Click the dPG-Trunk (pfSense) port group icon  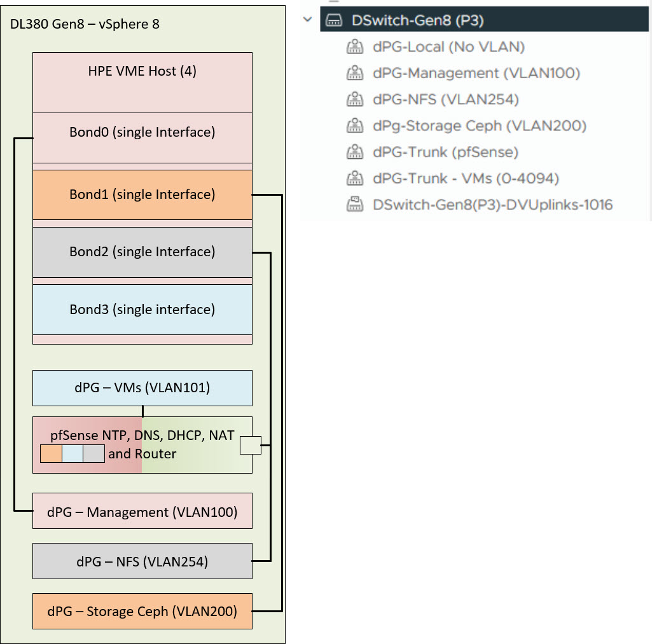click(x=354, y=152)
